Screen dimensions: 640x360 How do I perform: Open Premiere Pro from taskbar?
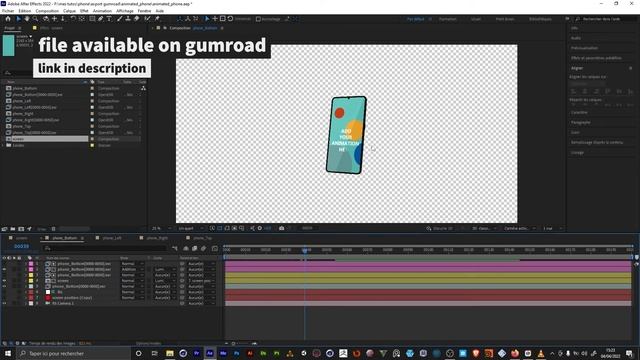click(197, 353)
